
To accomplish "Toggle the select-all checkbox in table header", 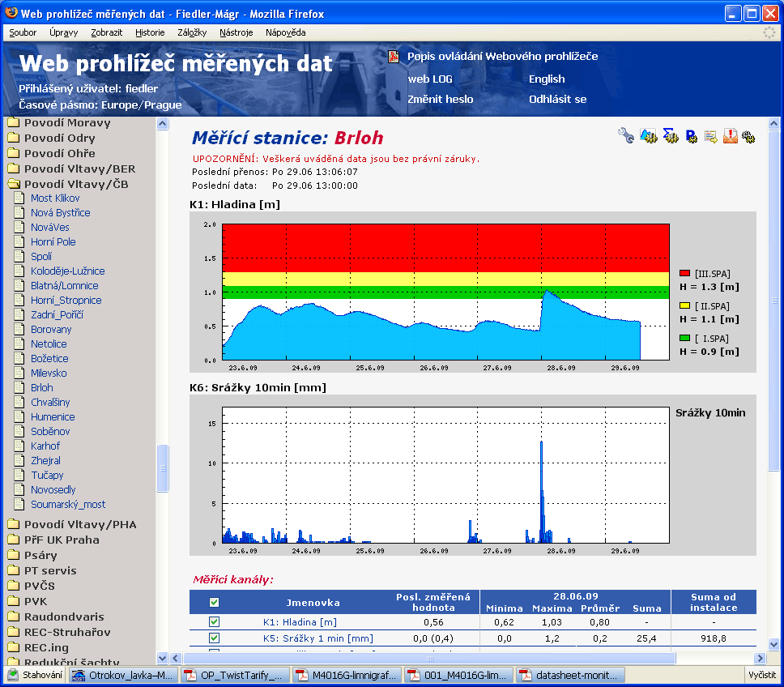I will coord(214,603).
